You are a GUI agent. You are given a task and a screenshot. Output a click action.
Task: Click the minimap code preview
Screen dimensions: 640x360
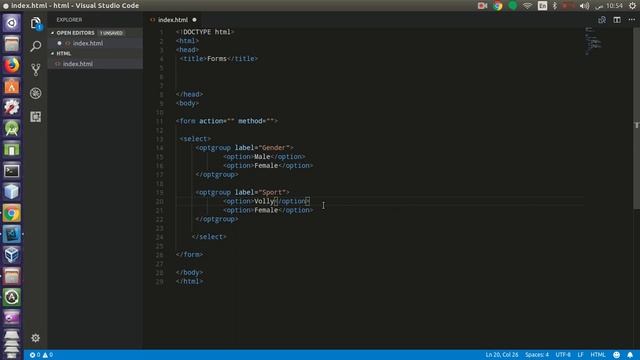[x=593, y=41]
